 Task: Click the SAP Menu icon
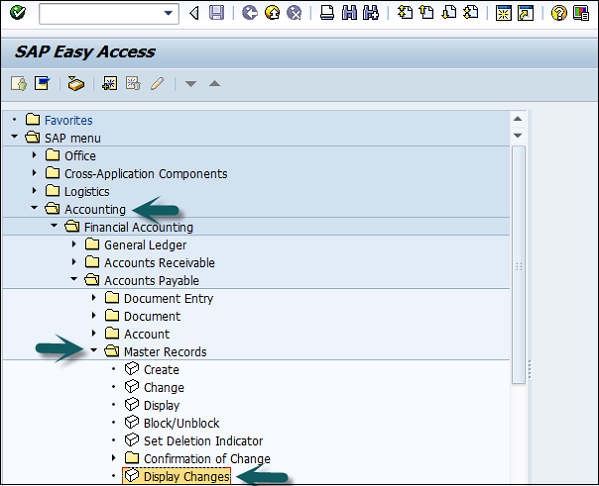pyautogui.click(x=42, y=83)
